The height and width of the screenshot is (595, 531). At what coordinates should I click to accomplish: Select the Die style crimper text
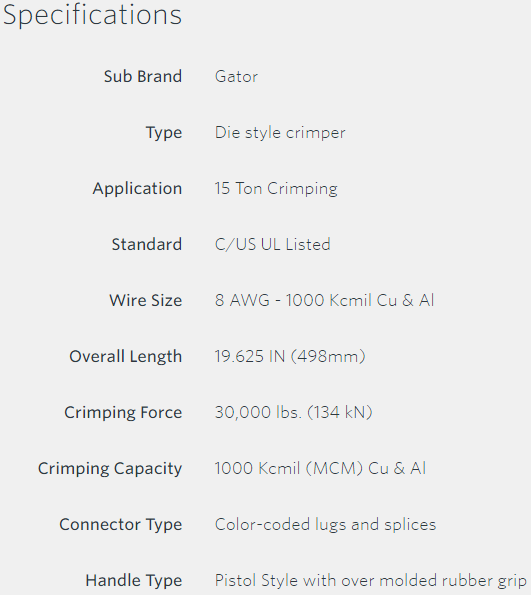click(x=280, y=133)
